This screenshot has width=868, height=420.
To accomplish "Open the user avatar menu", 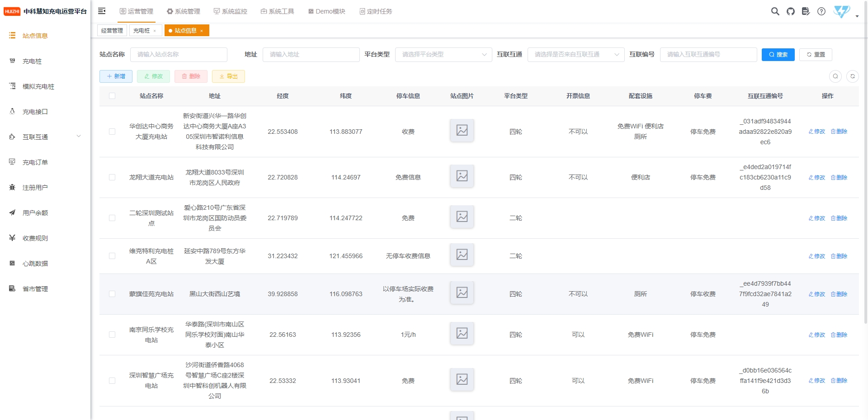I will point(842,11).
